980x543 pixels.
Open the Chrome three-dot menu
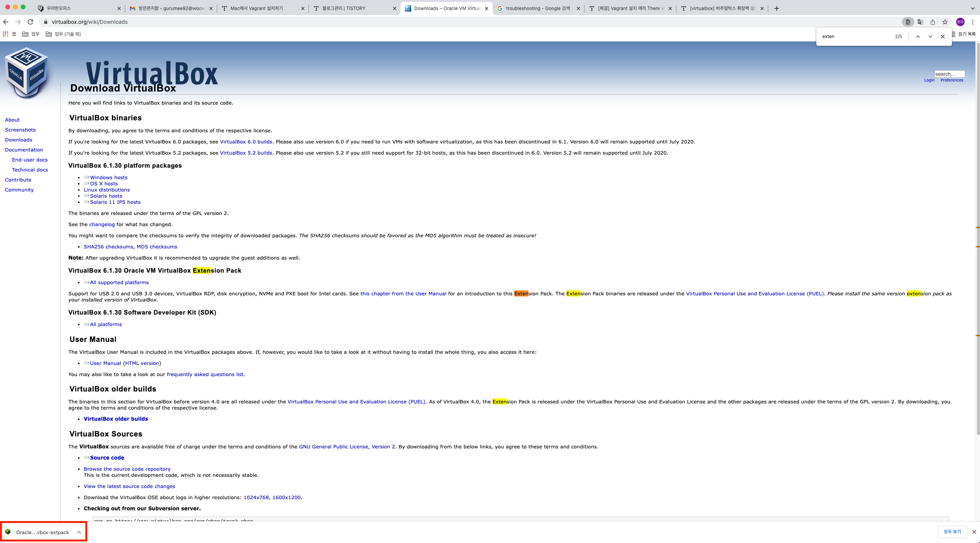click(973, 22)
